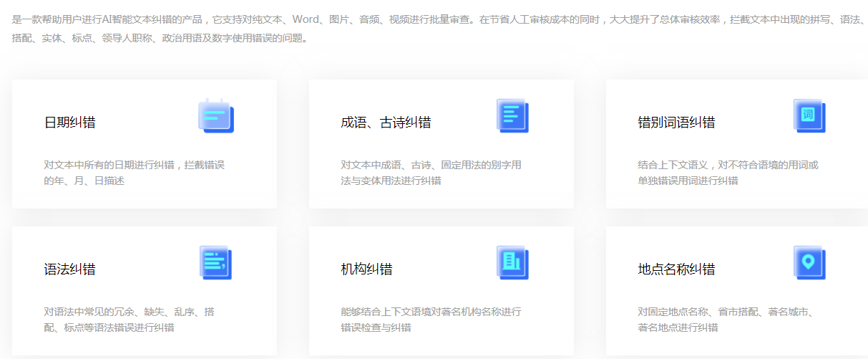Click the intro line starting with 搭配、实体、标点

[x=160, y=38]
